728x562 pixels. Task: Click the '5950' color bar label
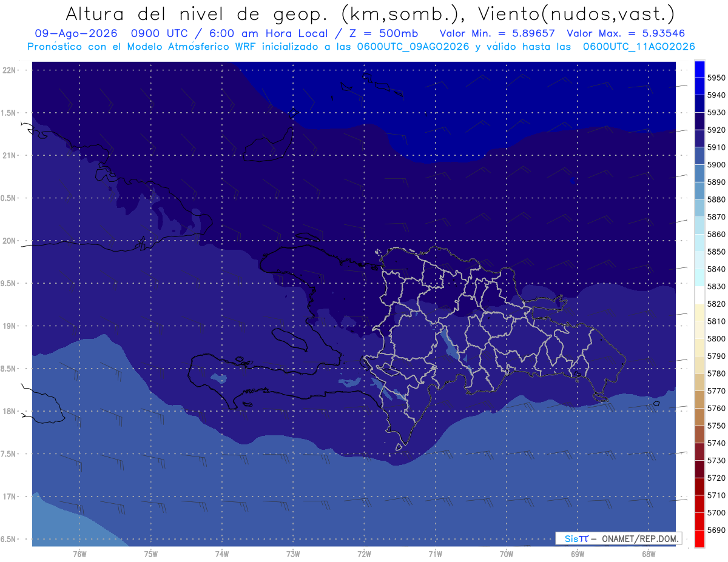pyautogui.click(x=716, y=78)
